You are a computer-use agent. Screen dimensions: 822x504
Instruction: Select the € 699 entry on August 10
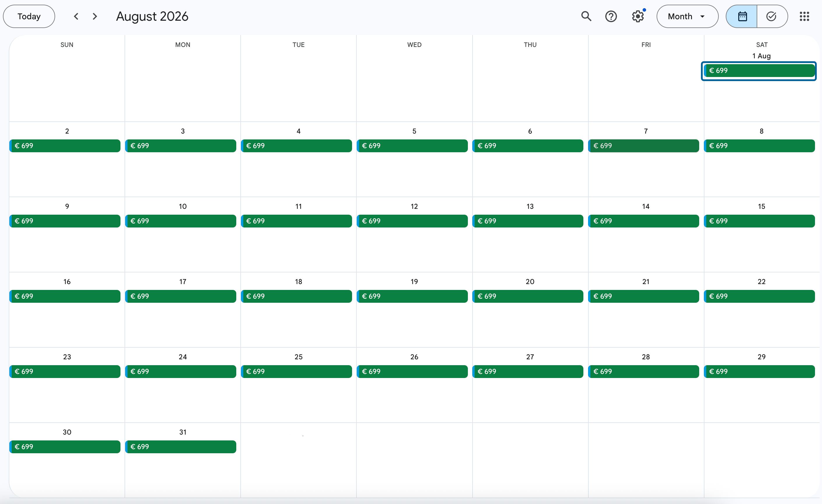coord(181,221)
